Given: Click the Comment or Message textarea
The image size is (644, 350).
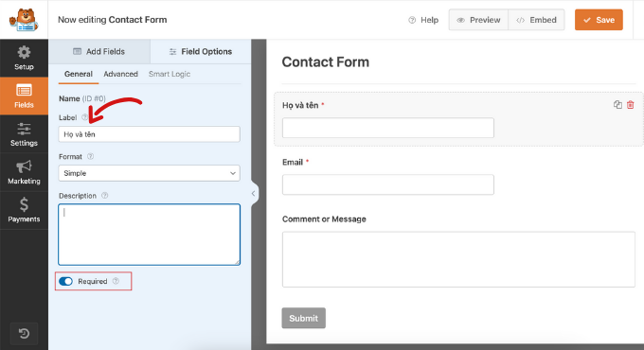Looking at the screenshot, I should coord(458,259).
